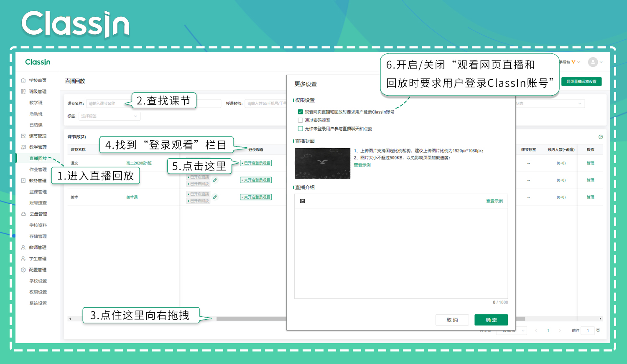Open 网页直播回放设置 button

(581, 81)
